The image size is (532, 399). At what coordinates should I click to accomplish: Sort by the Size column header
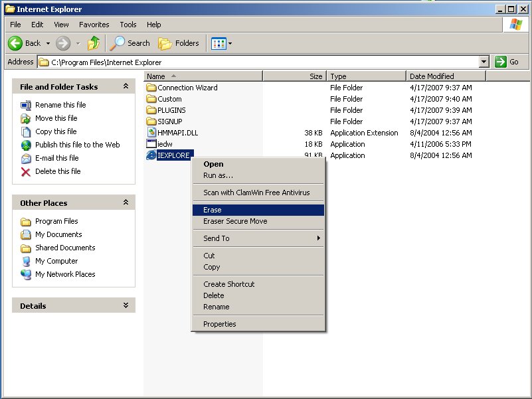tap(295, 76)
